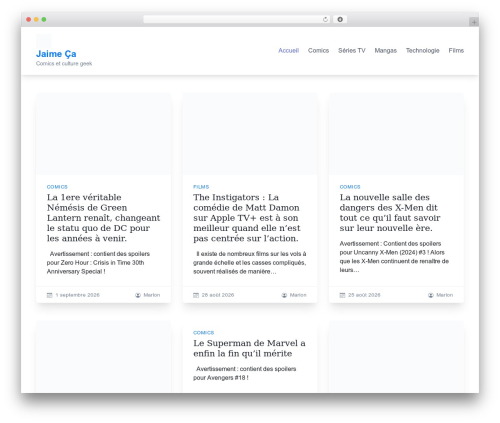Click the excerpt mentioning Zero Hour: Crisis in Time

click(x=98, y=263)
